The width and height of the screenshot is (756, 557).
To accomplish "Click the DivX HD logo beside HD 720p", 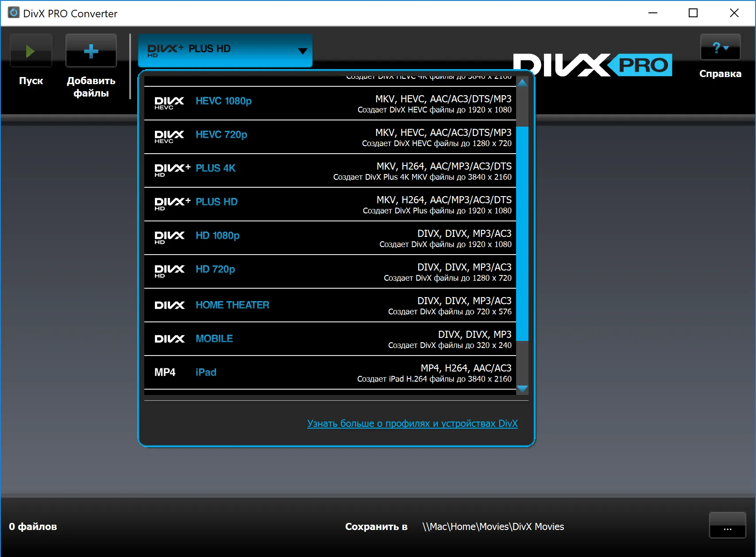I will coord(169,271).
